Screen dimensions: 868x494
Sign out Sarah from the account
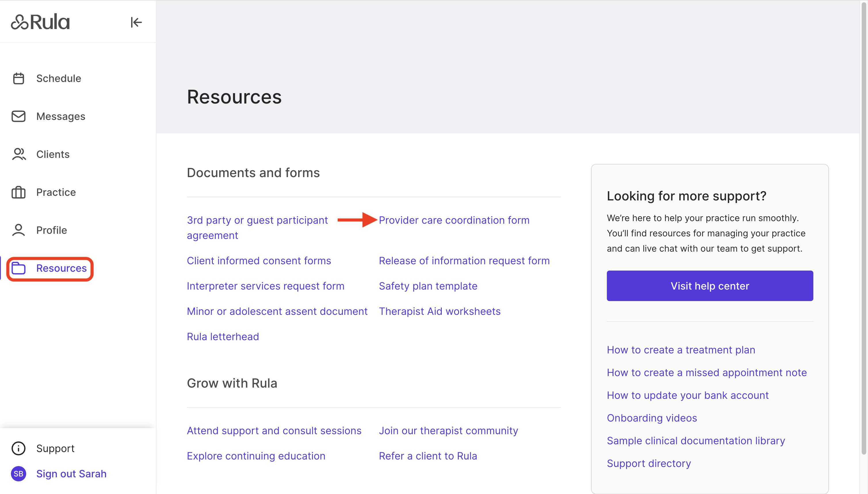point(71,474)
